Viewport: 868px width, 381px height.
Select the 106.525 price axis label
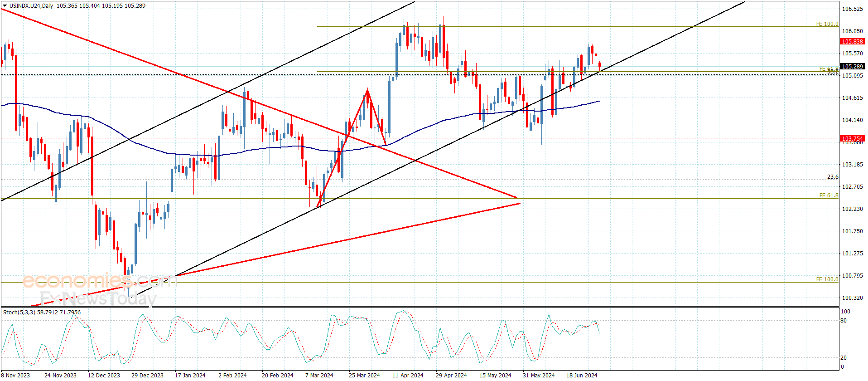pos(852,9)
